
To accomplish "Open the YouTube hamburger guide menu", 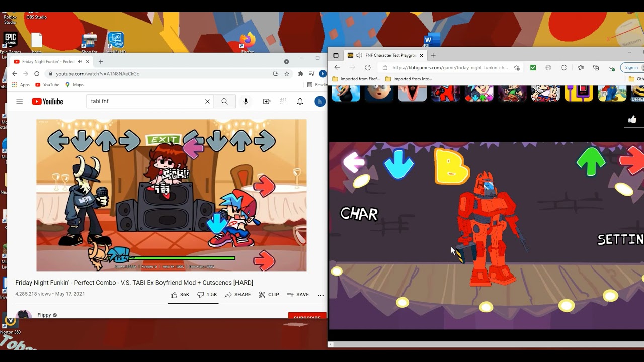I will tap(19, 101).
